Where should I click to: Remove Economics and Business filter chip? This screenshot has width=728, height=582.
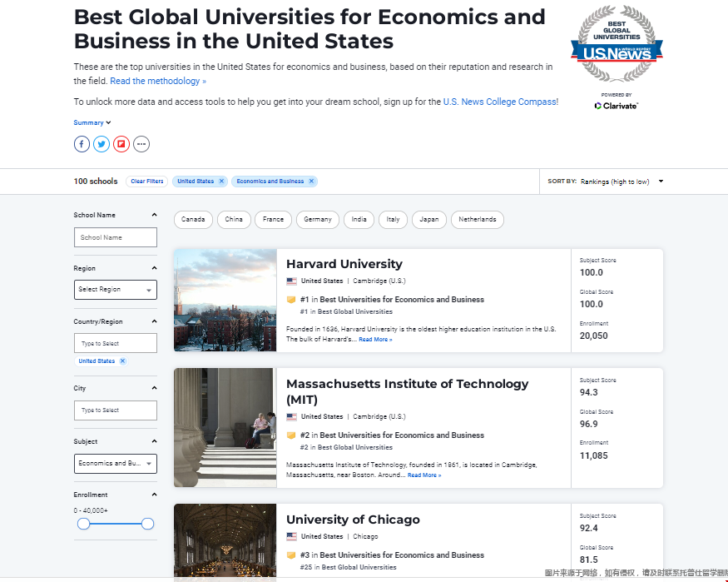311,182
